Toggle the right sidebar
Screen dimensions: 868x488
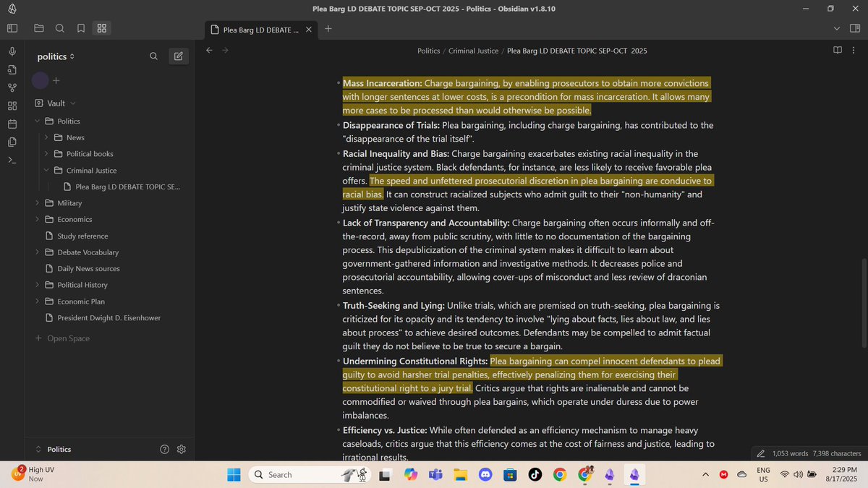coord(856,28)
